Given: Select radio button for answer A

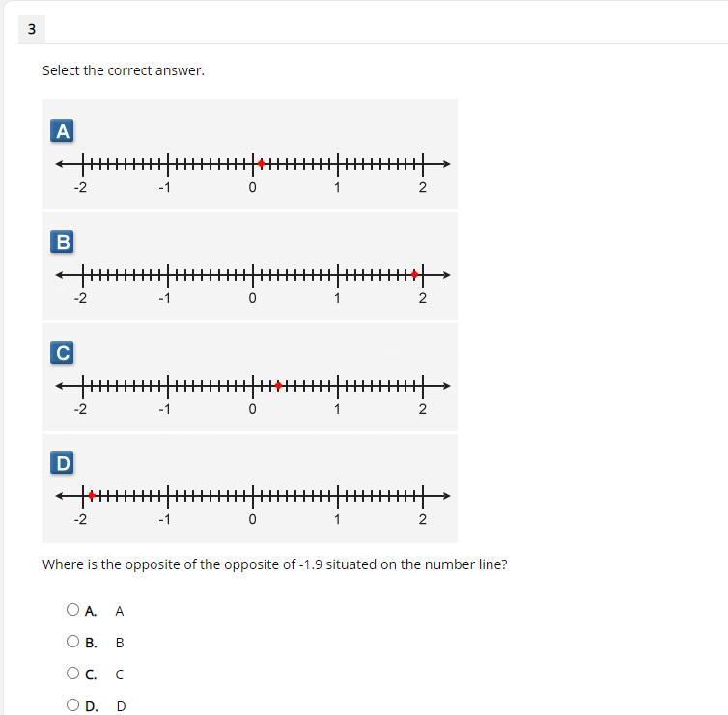Looking at the screenshot, I should 72,609.
